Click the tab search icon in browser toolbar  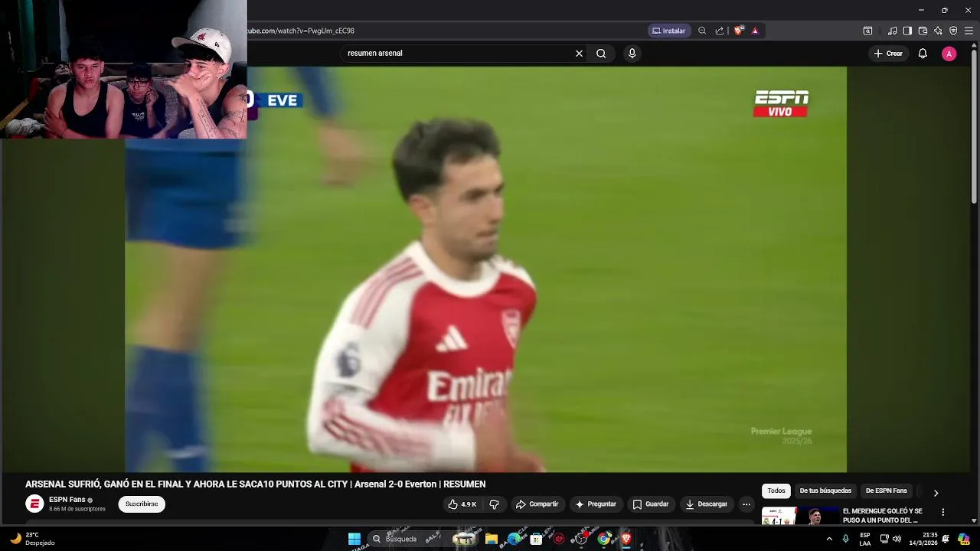(x=867, y=31)
